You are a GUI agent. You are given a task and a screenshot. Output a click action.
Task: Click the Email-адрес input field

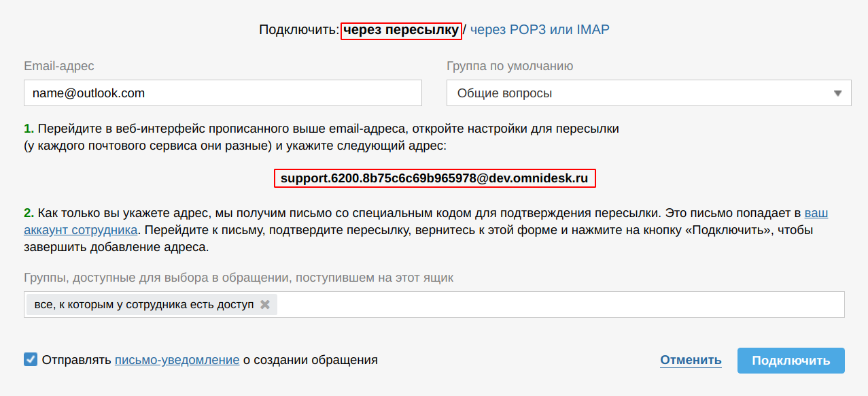pyautogui.click(x=223, y=93)
